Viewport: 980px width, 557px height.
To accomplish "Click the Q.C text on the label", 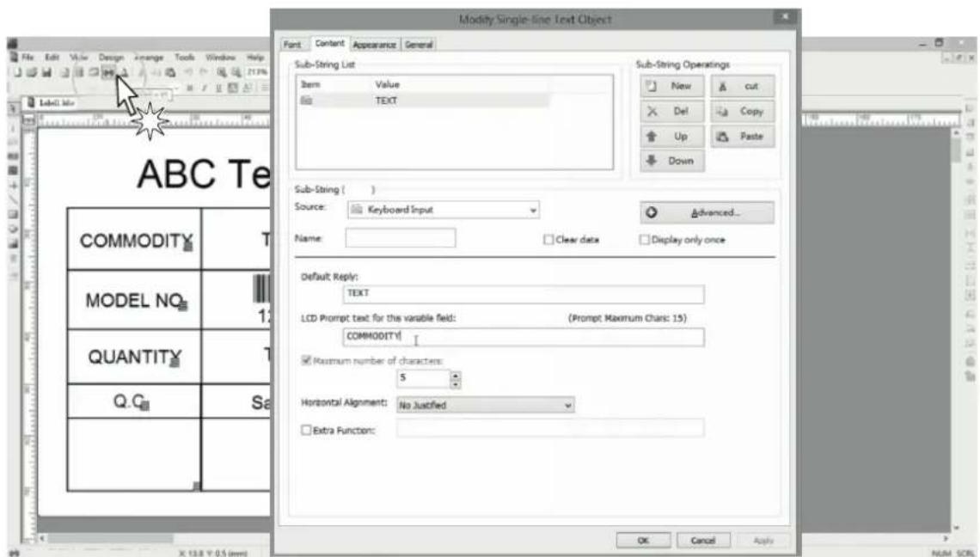I will (x=129, y=401).
